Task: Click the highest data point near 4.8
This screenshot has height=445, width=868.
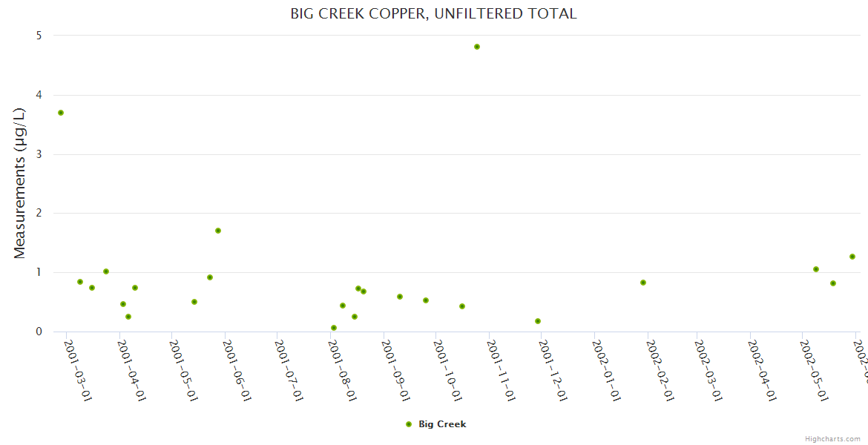Action: click(477, 47)
